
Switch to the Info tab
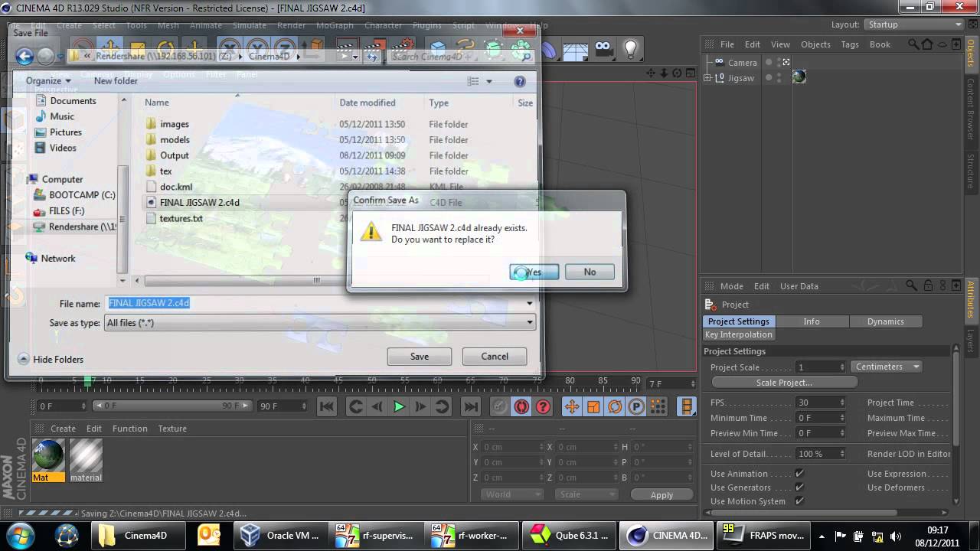[x=812, y=321]
